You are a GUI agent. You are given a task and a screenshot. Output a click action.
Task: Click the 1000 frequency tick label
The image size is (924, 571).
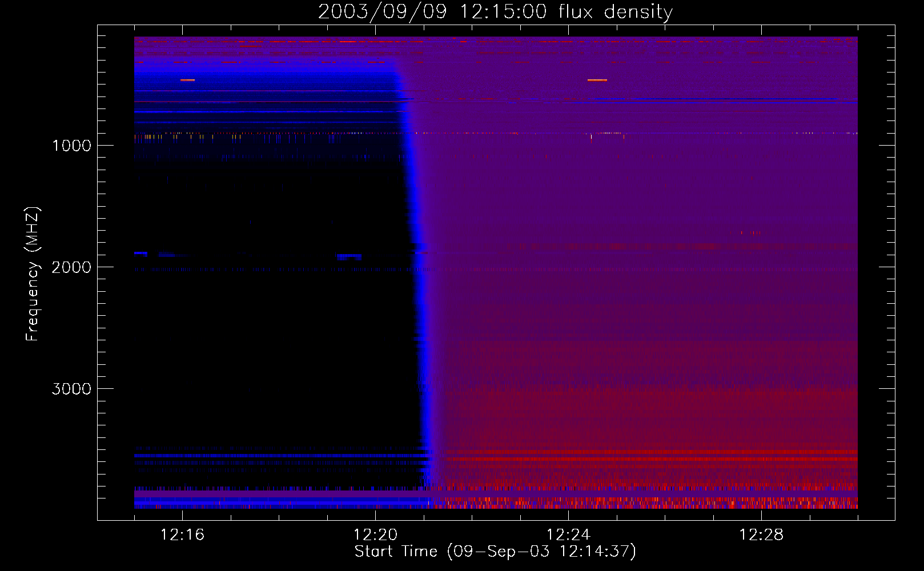[72, 146]
